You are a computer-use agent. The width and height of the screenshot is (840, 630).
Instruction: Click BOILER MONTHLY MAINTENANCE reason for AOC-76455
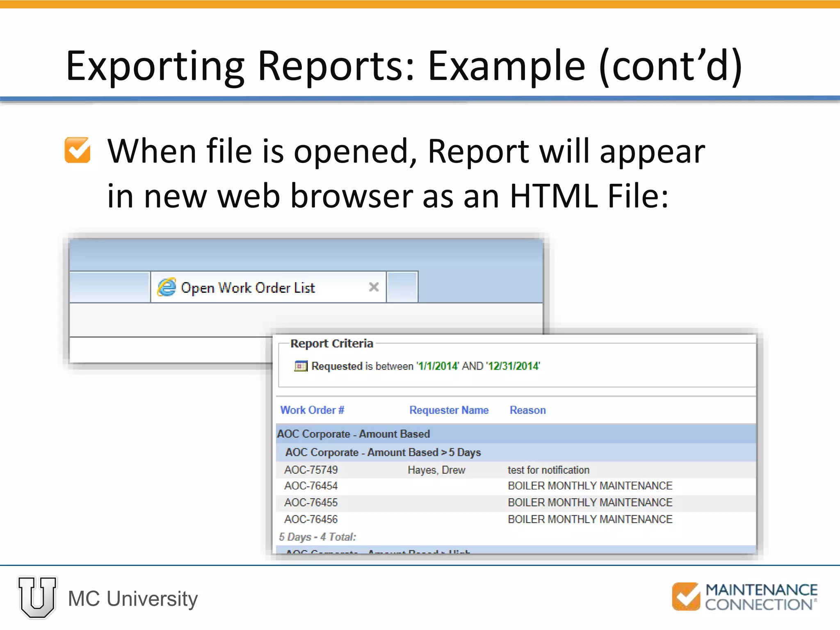590,502
